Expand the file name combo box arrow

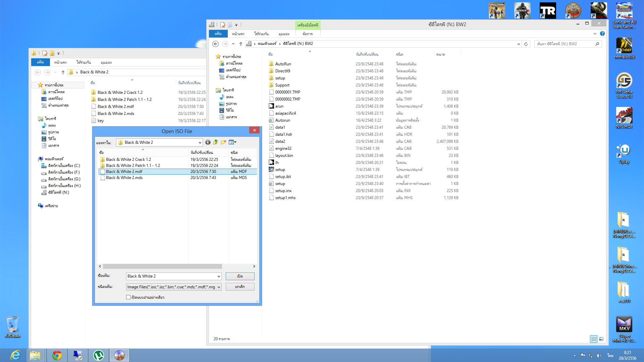[x=219, y=276]
